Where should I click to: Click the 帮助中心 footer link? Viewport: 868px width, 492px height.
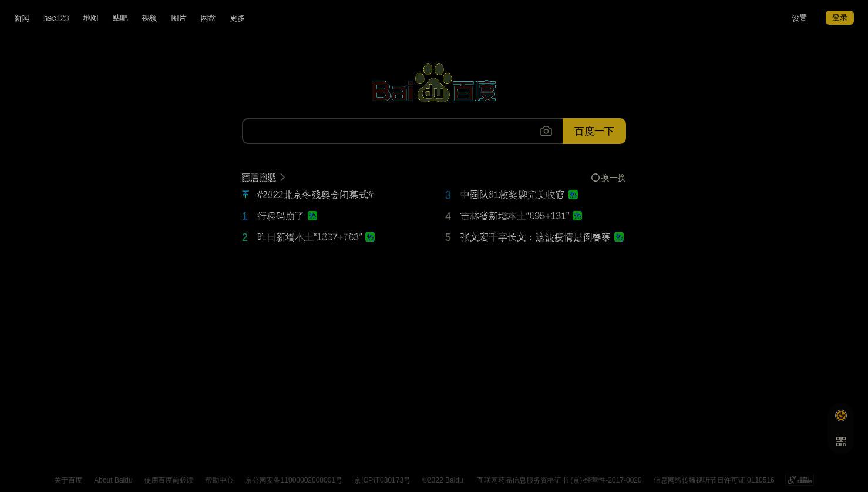[219, 480]
